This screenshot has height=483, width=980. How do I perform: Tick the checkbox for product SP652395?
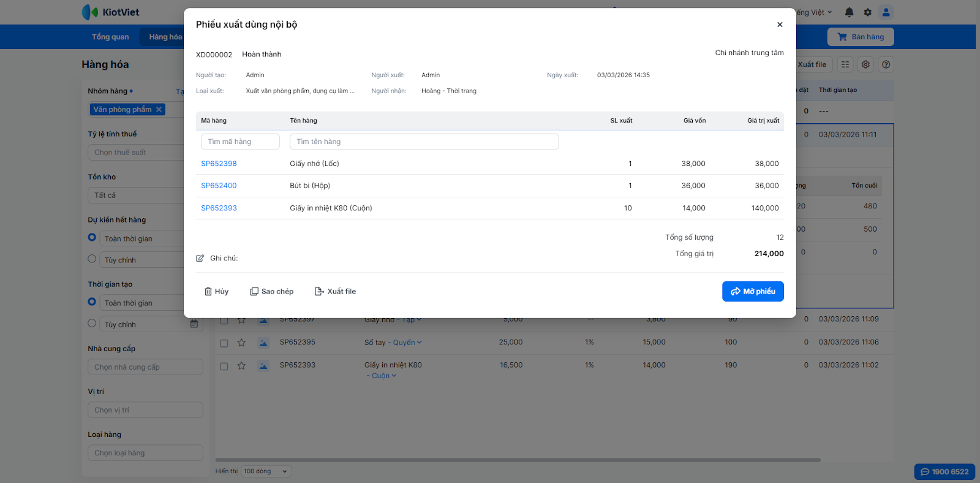pos(224,343)
